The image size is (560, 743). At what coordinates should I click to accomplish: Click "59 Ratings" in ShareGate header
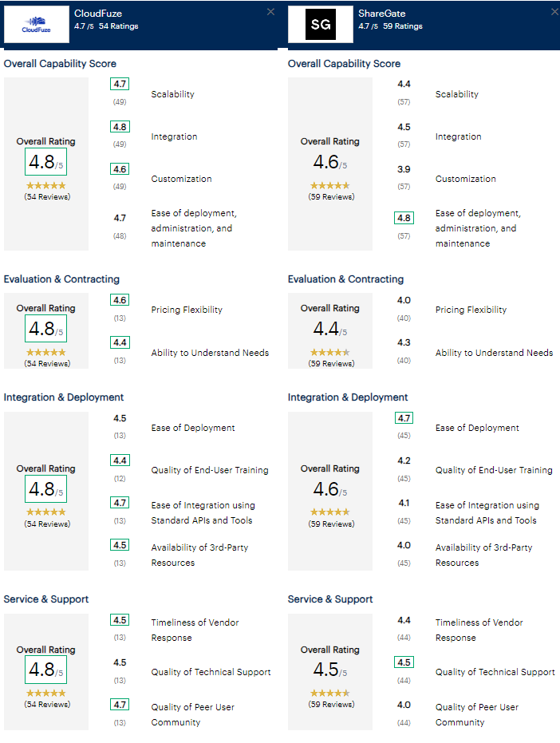click(403, 26)
